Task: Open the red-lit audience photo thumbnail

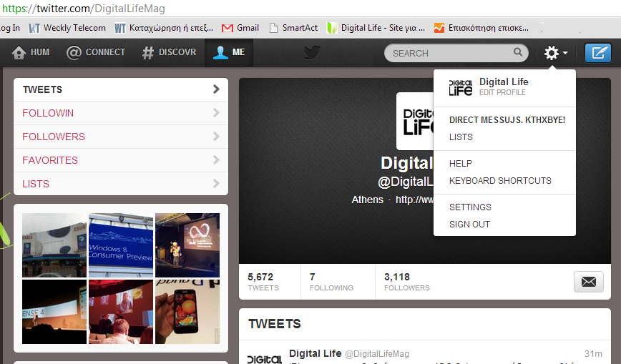Action: (121, 312)
